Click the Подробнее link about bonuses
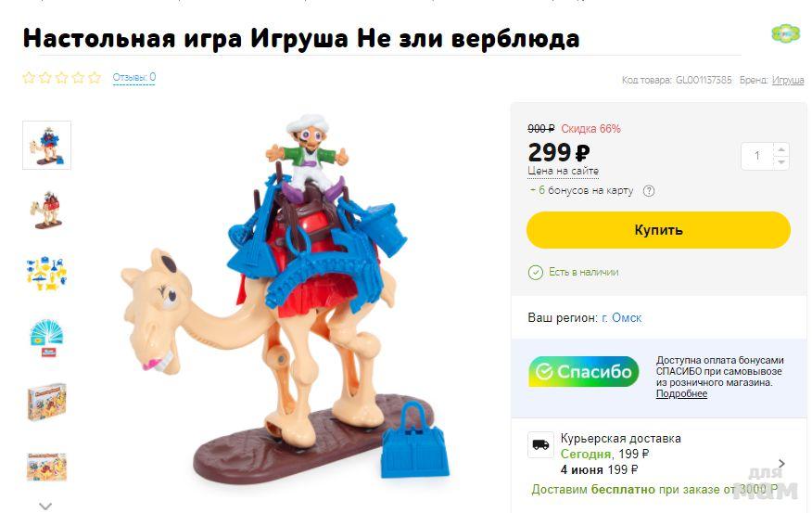The height and width of the screenshot is (513, 812). 681,394
